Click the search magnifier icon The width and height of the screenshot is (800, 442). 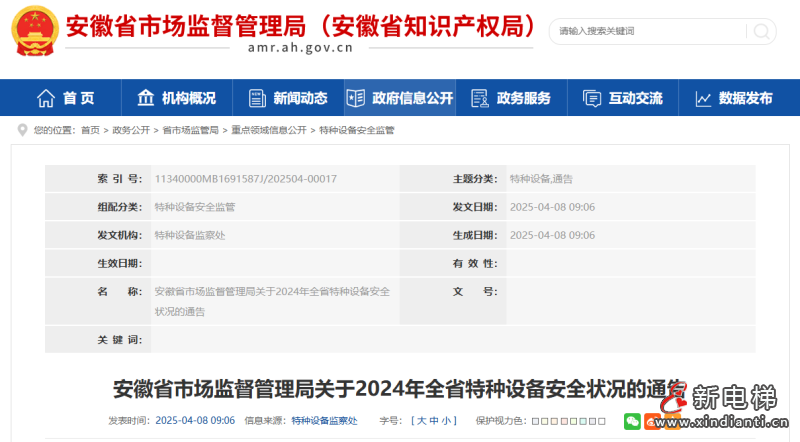762,31
